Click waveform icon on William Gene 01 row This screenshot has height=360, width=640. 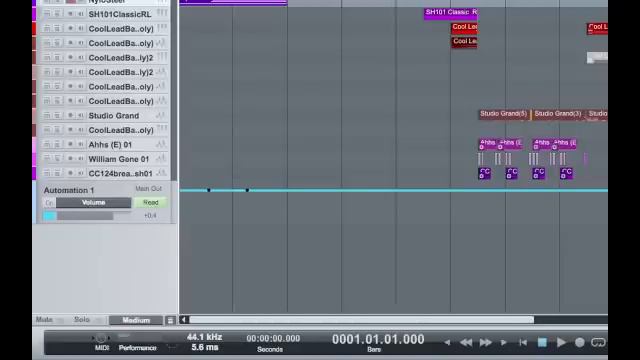(x=161, y=159)
